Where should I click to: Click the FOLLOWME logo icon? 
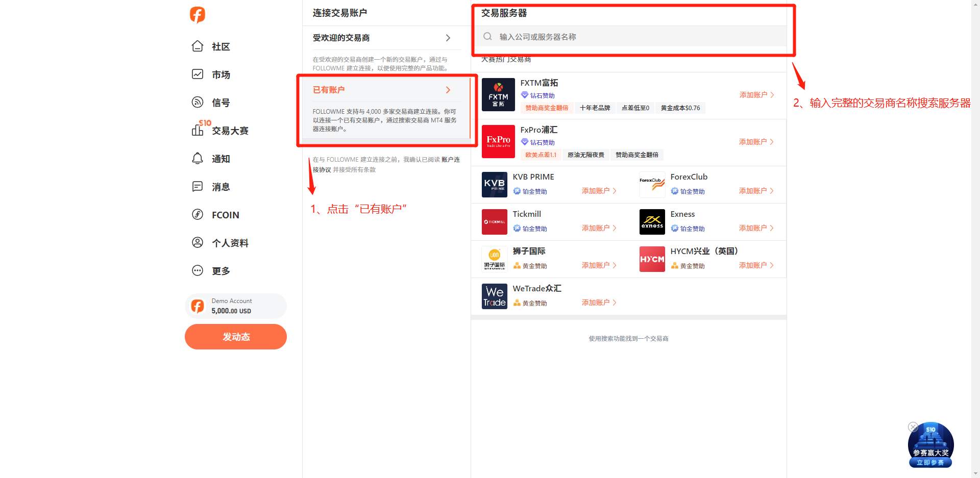(x=198, y=15)
